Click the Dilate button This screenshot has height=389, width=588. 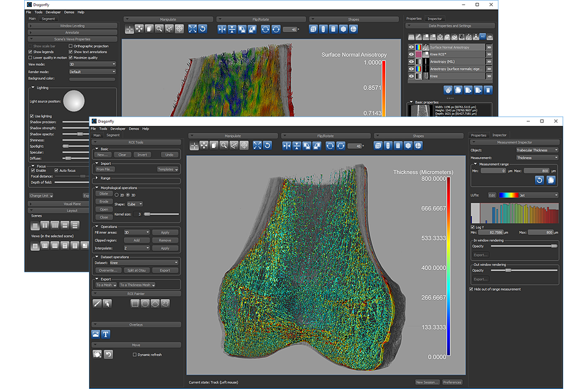104,194
